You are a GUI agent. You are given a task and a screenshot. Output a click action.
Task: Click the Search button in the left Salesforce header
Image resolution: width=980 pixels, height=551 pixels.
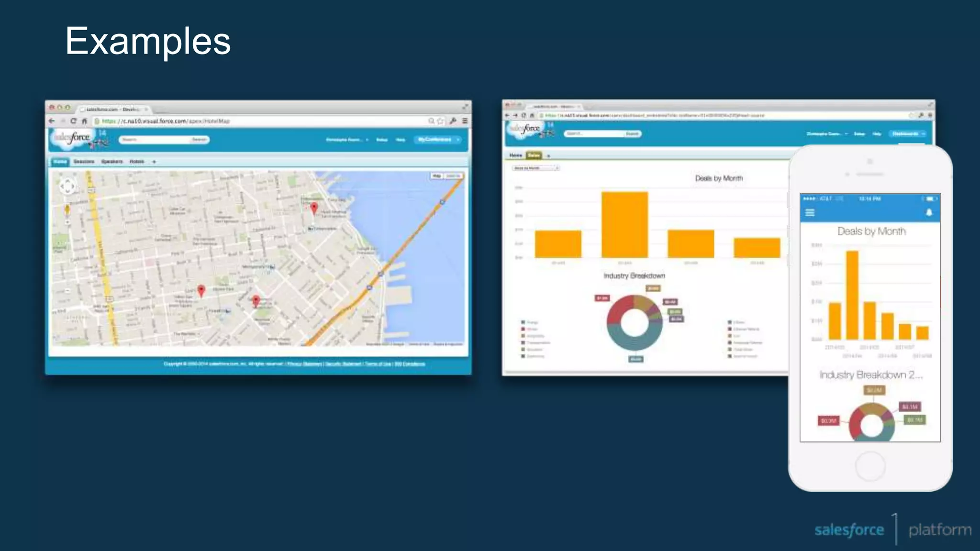[x=199, y=140]
